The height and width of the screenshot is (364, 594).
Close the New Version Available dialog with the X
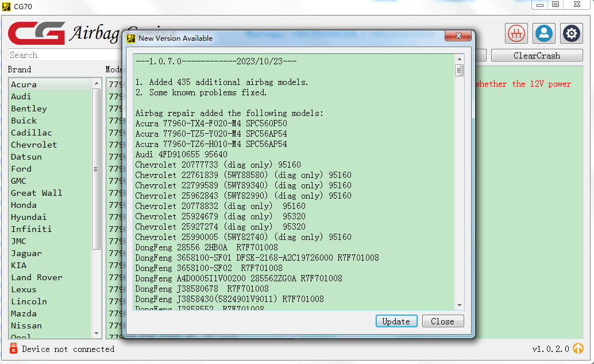[x=458, y=36]
